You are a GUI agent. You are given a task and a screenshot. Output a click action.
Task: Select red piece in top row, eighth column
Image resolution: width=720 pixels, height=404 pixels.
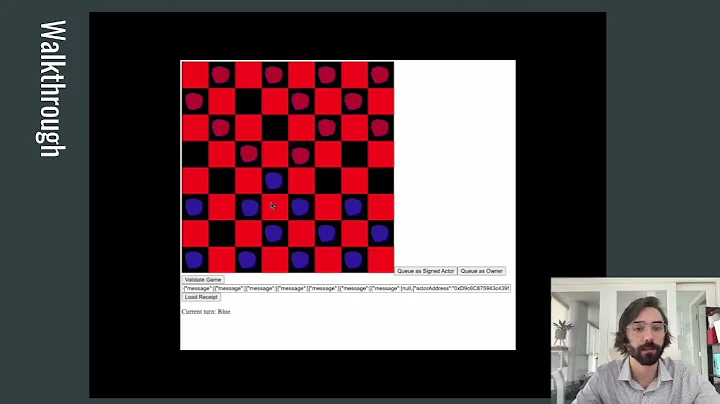pyautogui.click(x=380, y=75)
